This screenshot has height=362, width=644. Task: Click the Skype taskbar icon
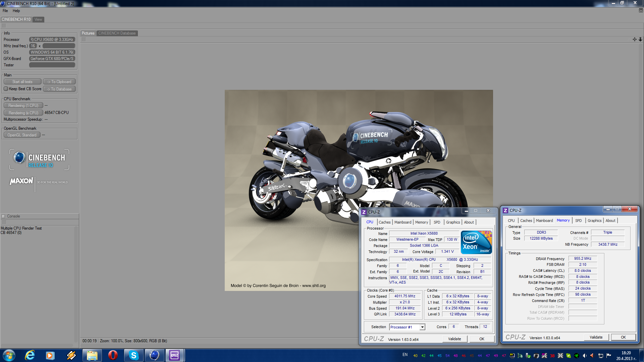pyautogui.click(x=134, y=355)
